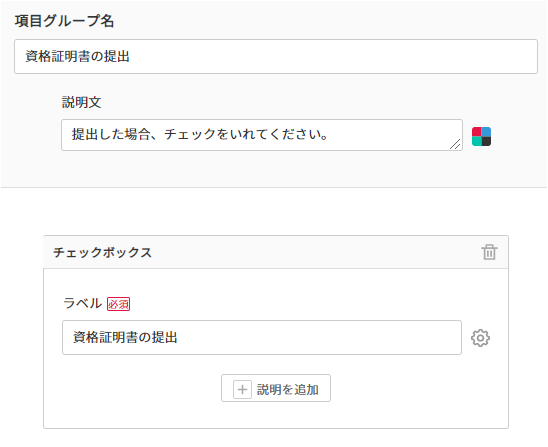Focus the 説明文 textarea
This screenshot has height=447, width=548.
point(262,135)
